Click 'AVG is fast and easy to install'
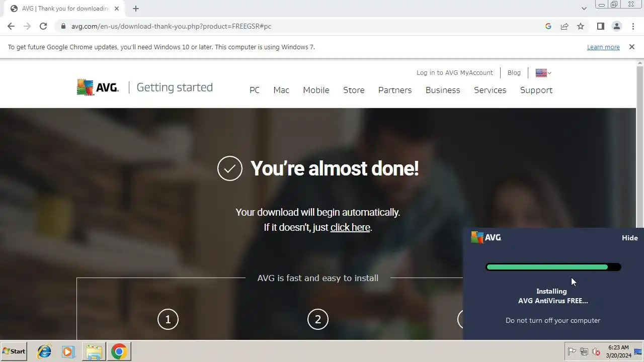The width and height of the screenshot is (644, 362). [x=317, y=278]
